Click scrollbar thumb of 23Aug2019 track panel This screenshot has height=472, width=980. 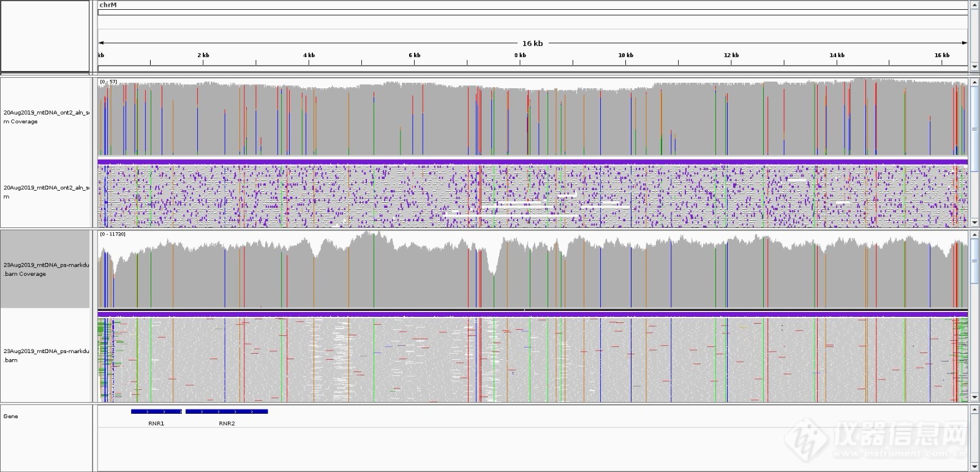974,262
